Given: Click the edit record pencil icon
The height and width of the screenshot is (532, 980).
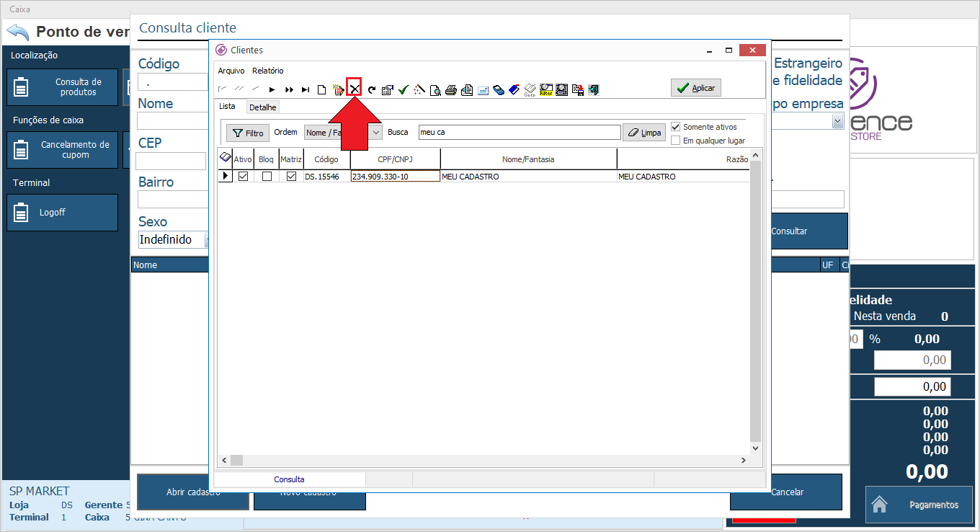Looking at the screenshot, I should pyautogui.click(x=338, y=90).
